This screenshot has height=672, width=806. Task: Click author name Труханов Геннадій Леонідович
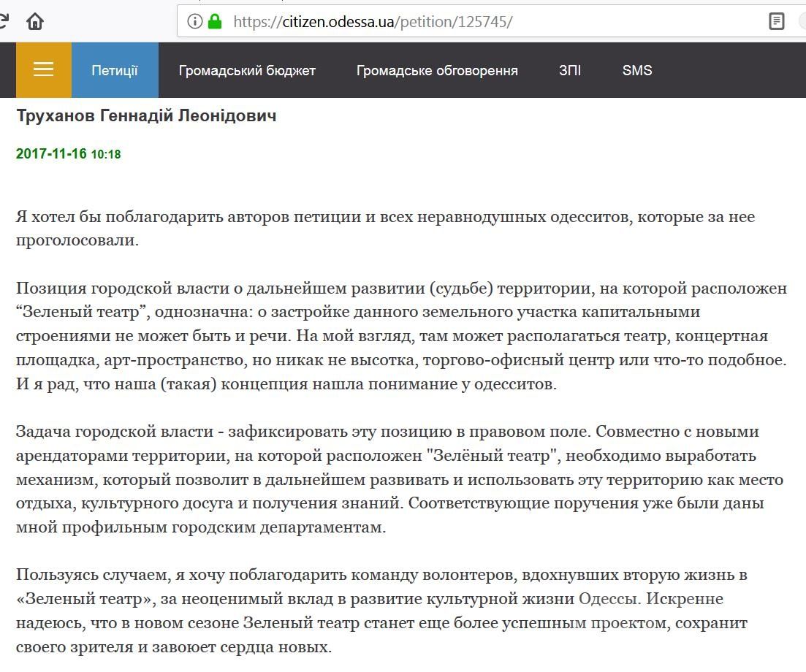pyautogui.click(x=146, y=116)
